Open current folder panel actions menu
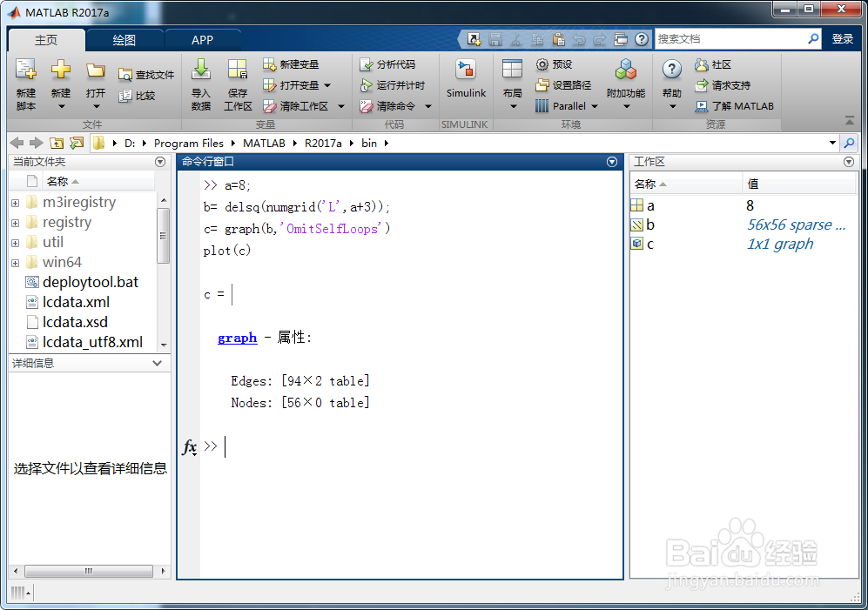This screenshot has height=610, width=868. (160, 162)
